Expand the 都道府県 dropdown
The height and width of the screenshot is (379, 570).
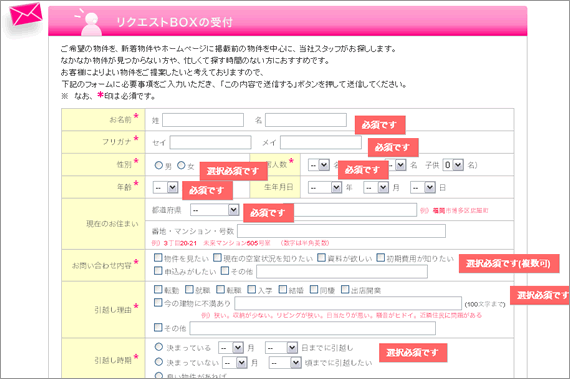click(x=215, y=210)
